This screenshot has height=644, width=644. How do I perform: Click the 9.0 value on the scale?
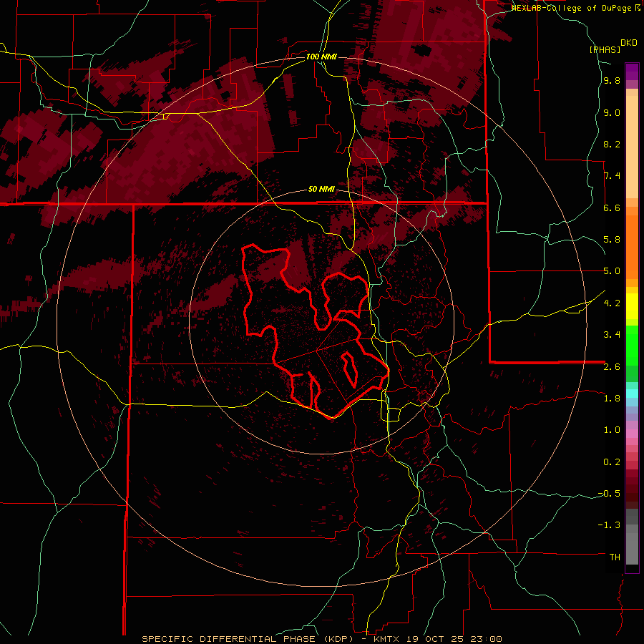tap(612, 113)
